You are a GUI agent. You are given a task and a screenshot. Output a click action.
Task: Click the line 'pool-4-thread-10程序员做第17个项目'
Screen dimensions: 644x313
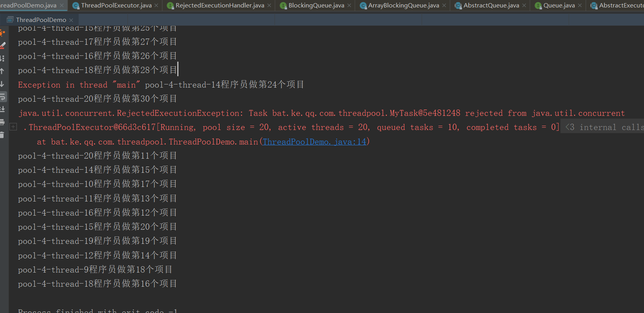point(97,184)
